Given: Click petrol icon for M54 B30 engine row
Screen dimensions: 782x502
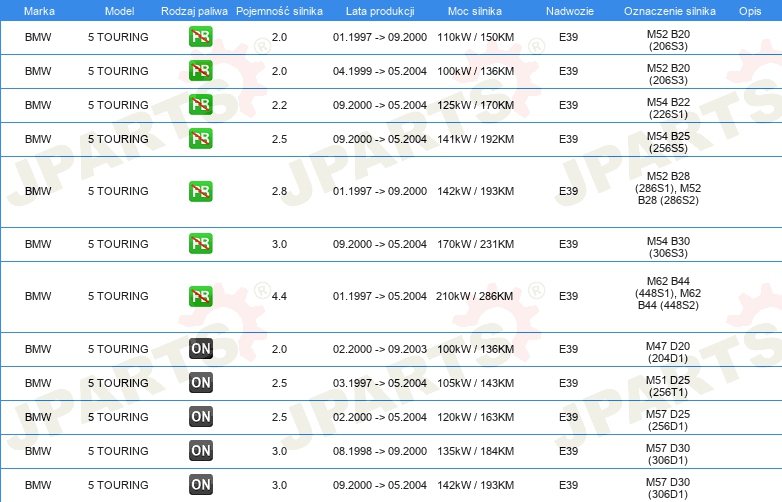Looking at the screenshot, I should click(200, 244).
